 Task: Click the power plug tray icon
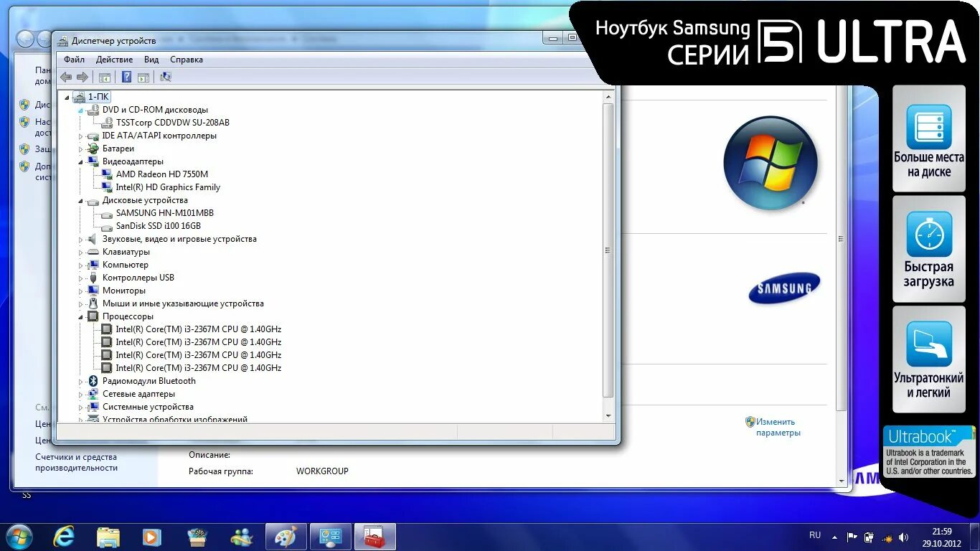click(870, 537)
